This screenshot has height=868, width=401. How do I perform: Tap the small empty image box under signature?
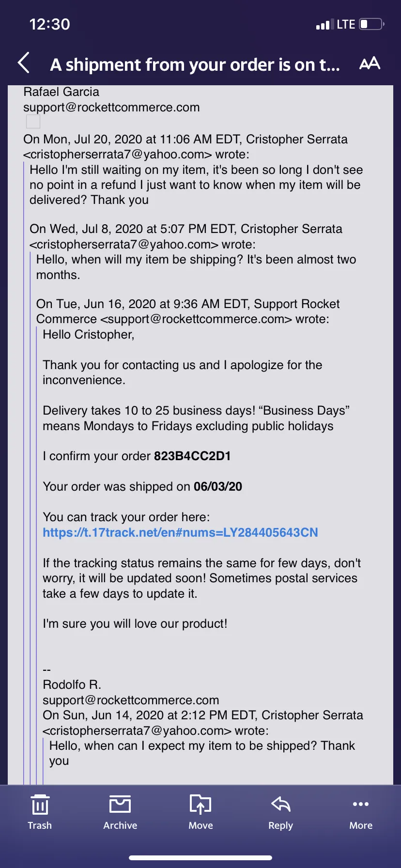(33, 122)
